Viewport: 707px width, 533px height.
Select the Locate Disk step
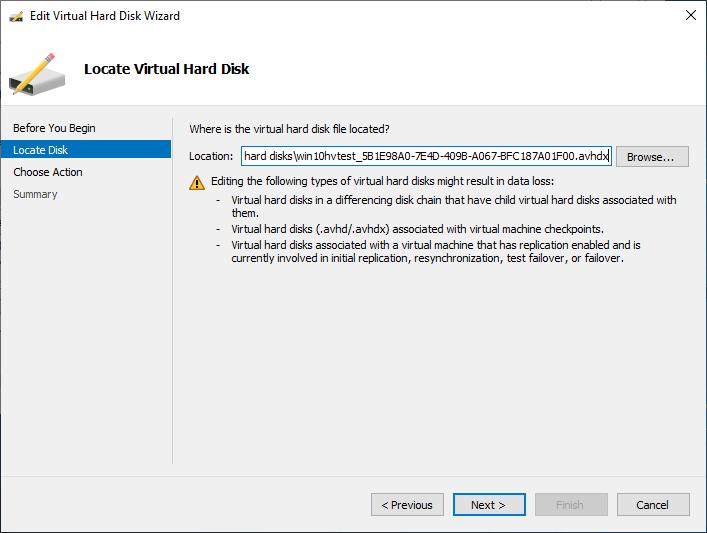click(x=86, y=150)
